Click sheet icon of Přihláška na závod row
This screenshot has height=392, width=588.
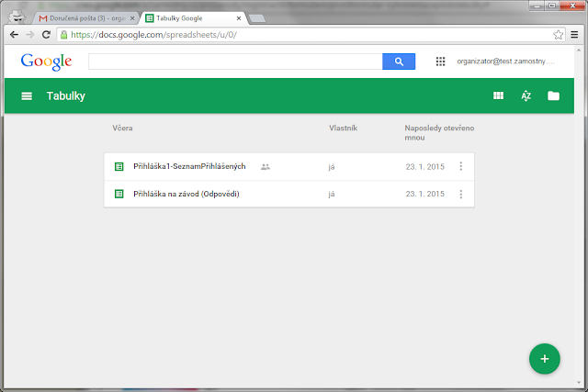pyautogui.click(x=119, y=194)
